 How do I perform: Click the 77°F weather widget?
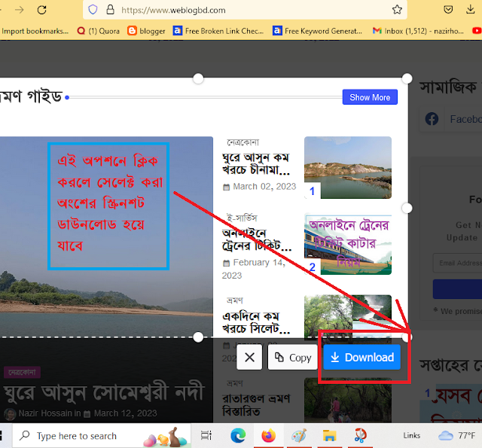click(457, 435)
